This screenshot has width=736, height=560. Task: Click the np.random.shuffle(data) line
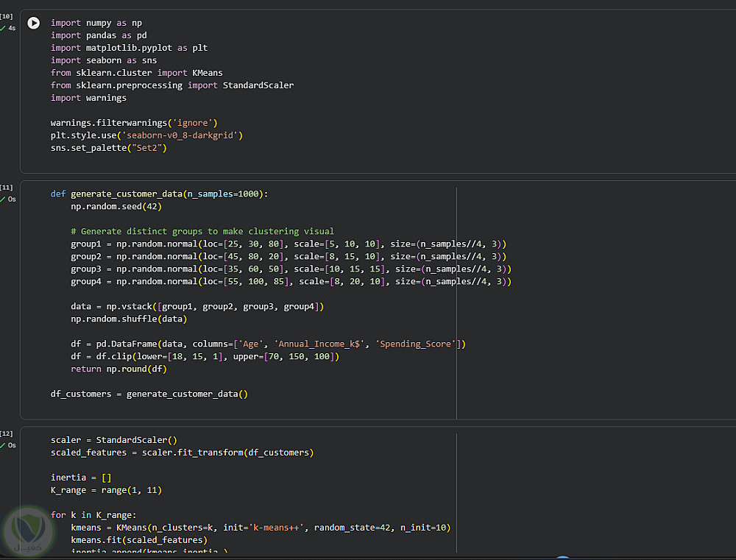tap(129, 319)
